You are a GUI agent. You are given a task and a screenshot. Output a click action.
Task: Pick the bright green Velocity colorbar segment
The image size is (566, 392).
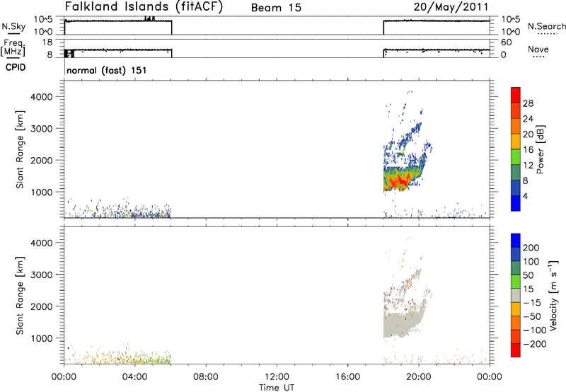(516, 282)
